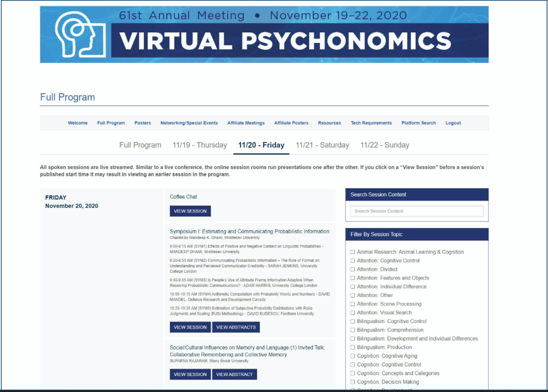Tick Cognition: Concepts and Categories
The width and height of the screenshot is (548, 392).
[x=353, y=374]
